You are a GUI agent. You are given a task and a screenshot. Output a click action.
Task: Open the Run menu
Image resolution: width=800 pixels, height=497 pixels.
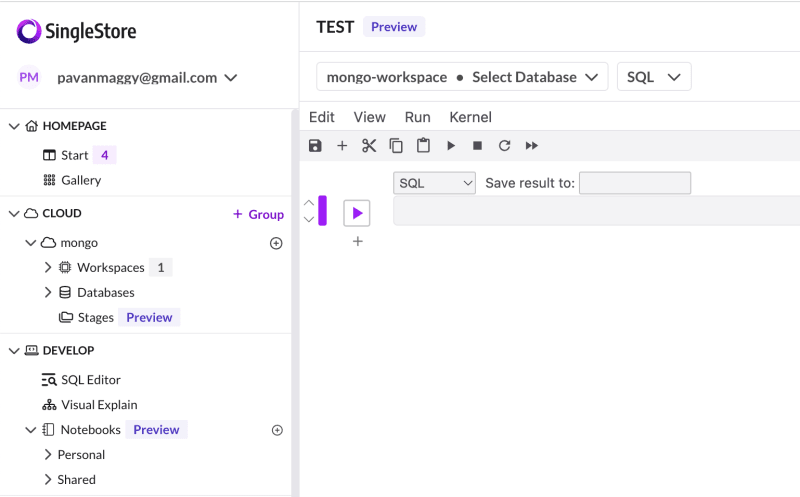[x=417, y=117]
